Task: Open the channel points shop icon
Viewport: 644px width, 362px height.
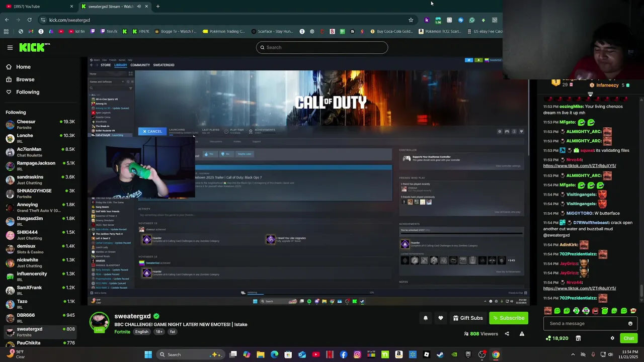Action: (x=578, y=338)
